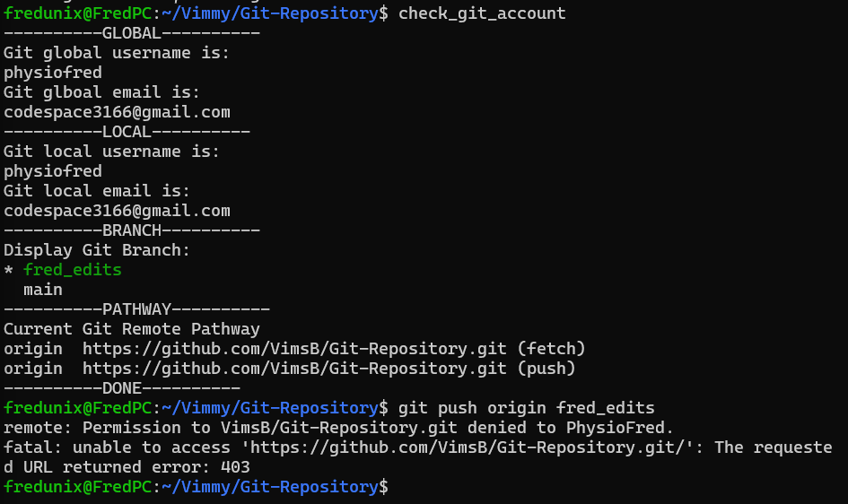Click the fetch origin GitHub URL
This screenshot has height=504, width=848.
pos(294,349)
